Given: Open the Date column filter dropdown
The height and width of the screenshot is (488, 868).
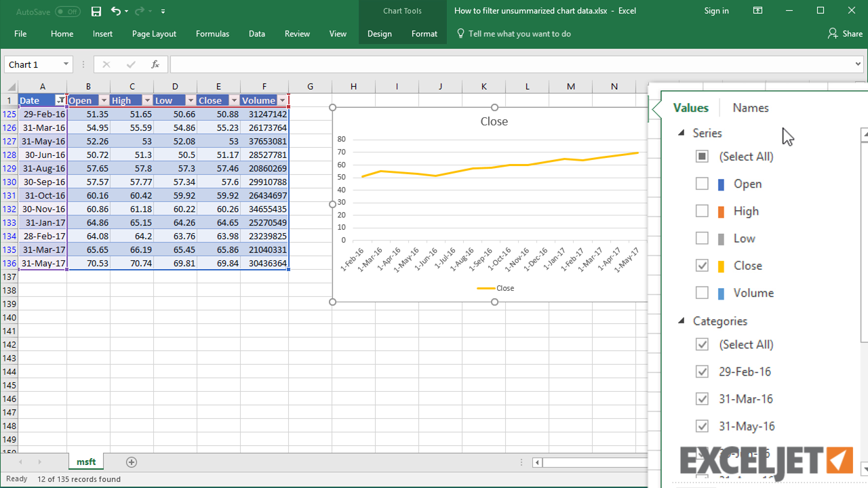Looking at the screenshot, I should [x=60, y=100].
